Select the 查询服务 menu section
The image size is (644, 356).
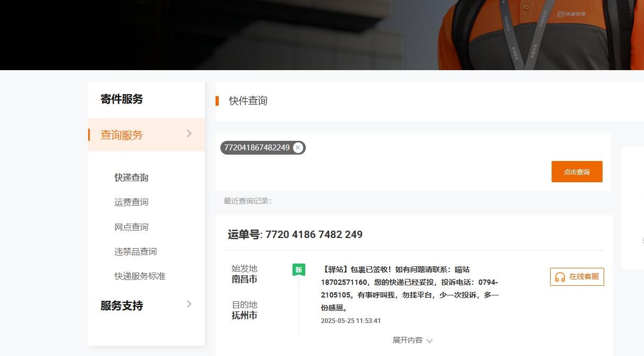click(147, 134)
